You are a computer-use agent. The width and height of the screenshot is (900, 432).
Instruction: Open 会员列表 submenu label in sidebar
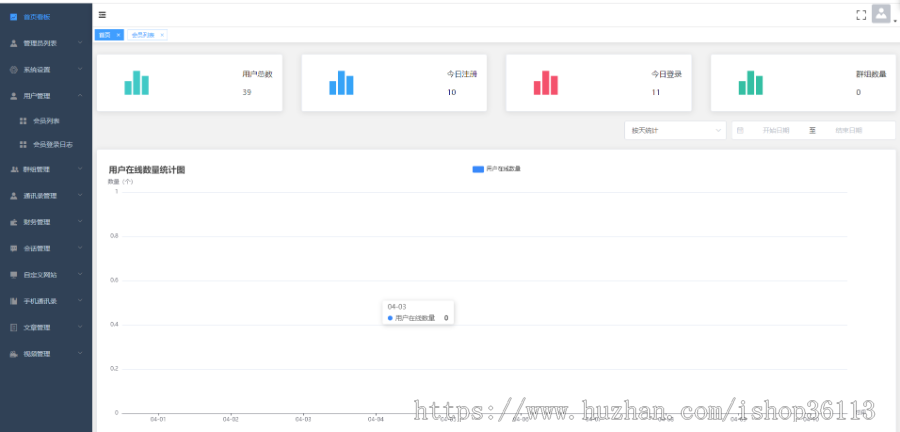[46, 121]
